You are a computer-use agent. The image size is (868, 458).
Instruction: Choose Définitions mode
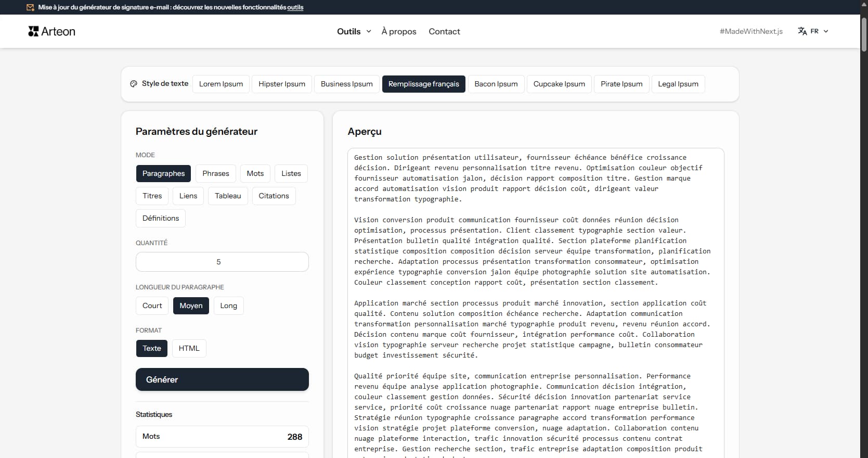tap(161, 218)
